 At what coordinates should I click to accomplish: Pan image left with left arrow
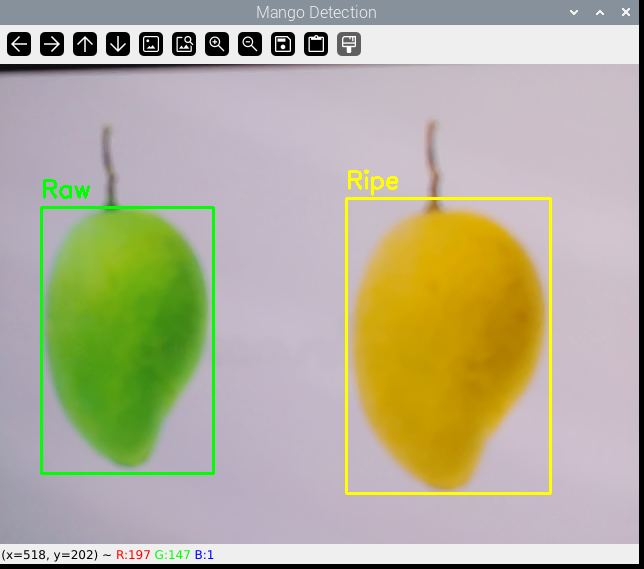pyautogui.click(x=19, y=44)
